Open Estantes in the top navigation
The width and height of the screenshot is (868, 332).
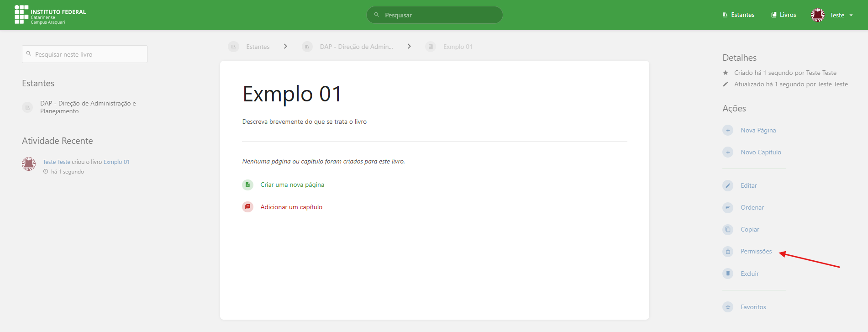738,15
